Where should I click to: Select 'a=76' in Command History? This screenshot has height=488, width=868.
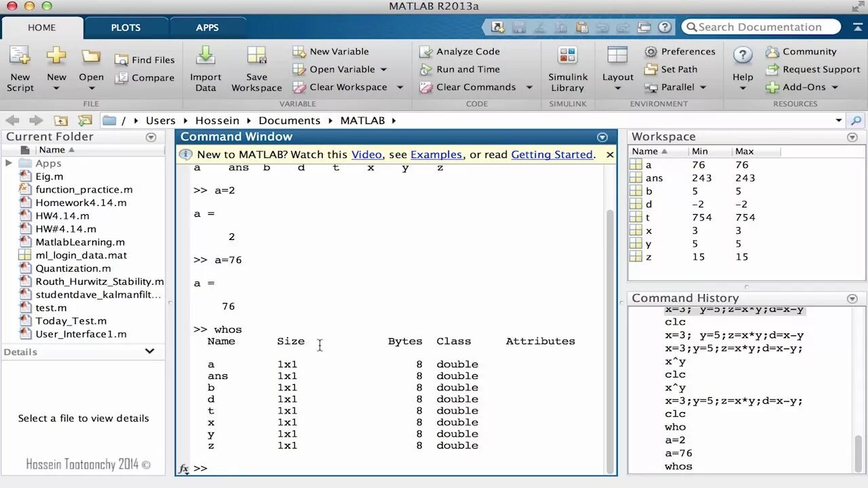tap(678, 453)
